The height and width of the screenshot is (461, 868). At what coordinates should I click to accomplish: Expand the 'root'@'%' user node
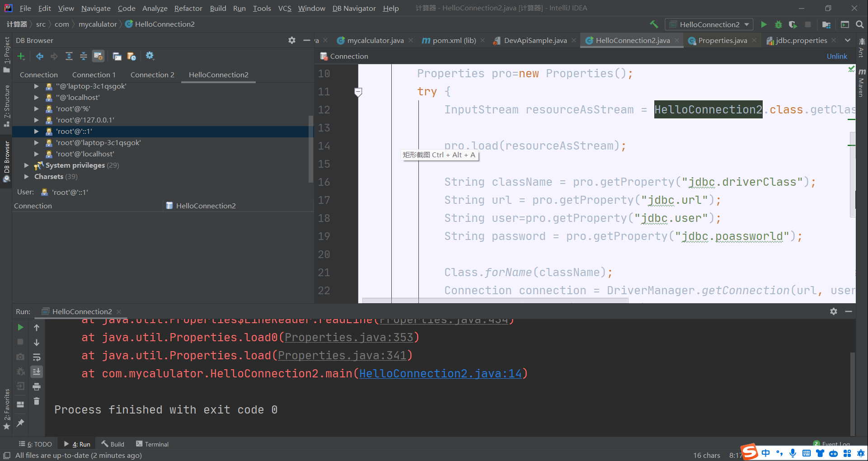pos(37,108)
